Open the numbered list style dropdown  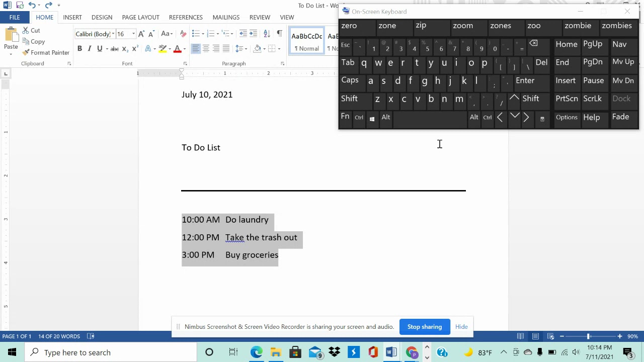(x=218, y=34)
